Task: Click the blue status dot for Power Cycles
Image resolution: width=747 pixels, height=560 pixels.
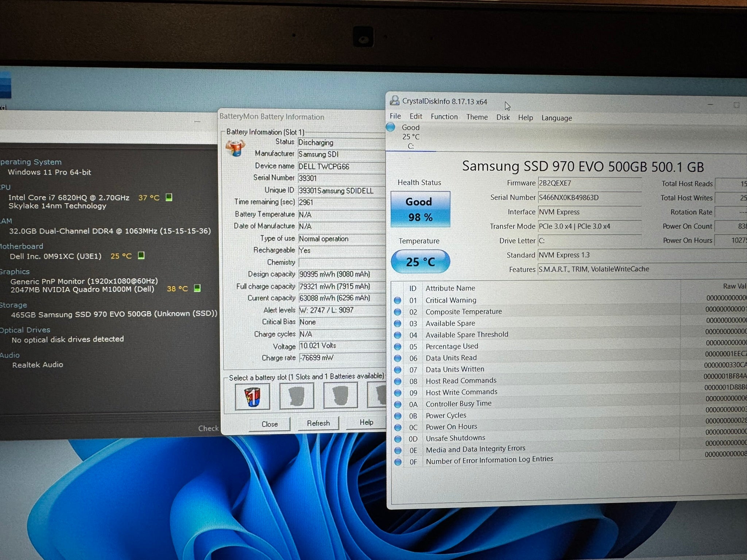Action: 398,416
